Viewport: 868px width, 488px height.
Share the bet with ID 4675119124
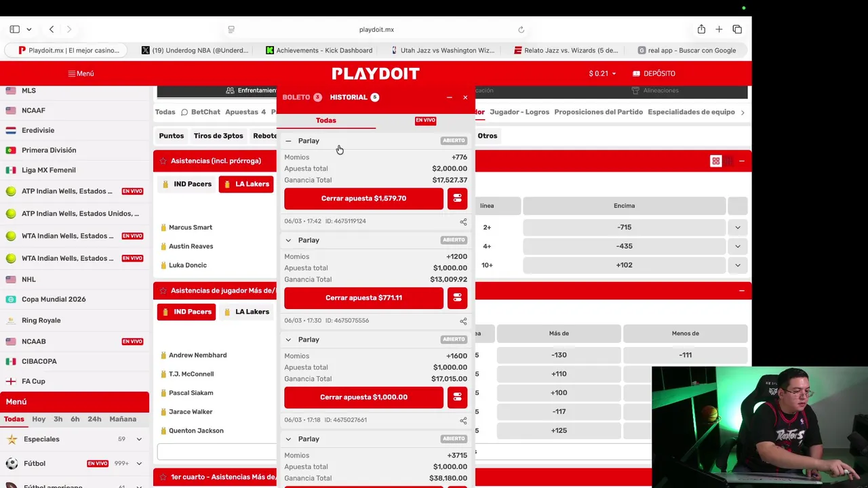[463, 222]
